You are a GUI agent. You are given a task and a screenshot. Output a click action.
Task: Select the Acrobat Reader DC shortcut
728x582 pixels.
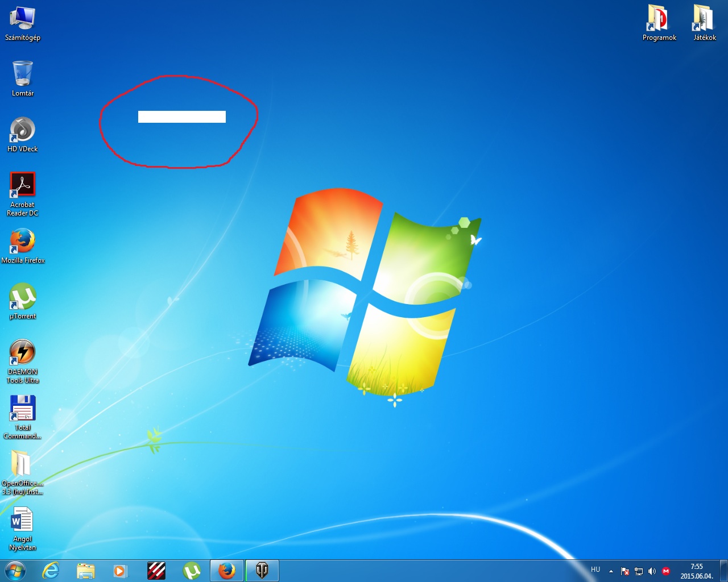point(23,194)
